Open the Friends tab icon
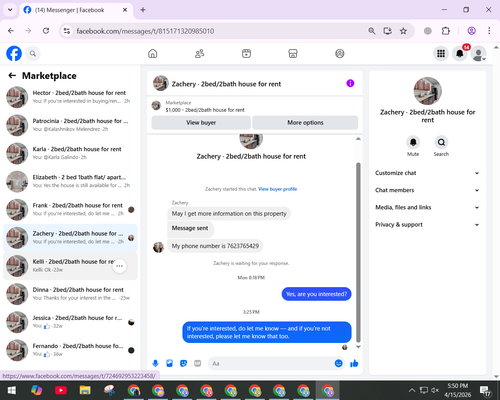The height and width of the screenshot is (400, 500). click(x=199, y=53)
